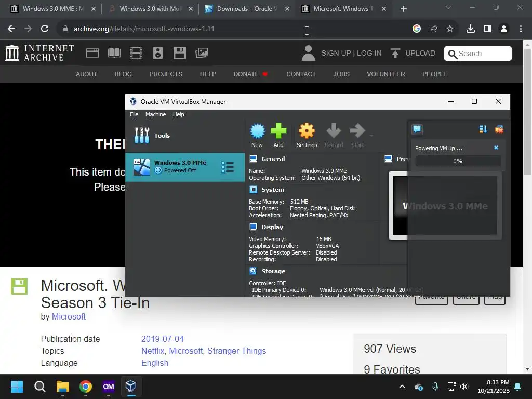
Task: Click the System section header
Action: coord(273,190)
